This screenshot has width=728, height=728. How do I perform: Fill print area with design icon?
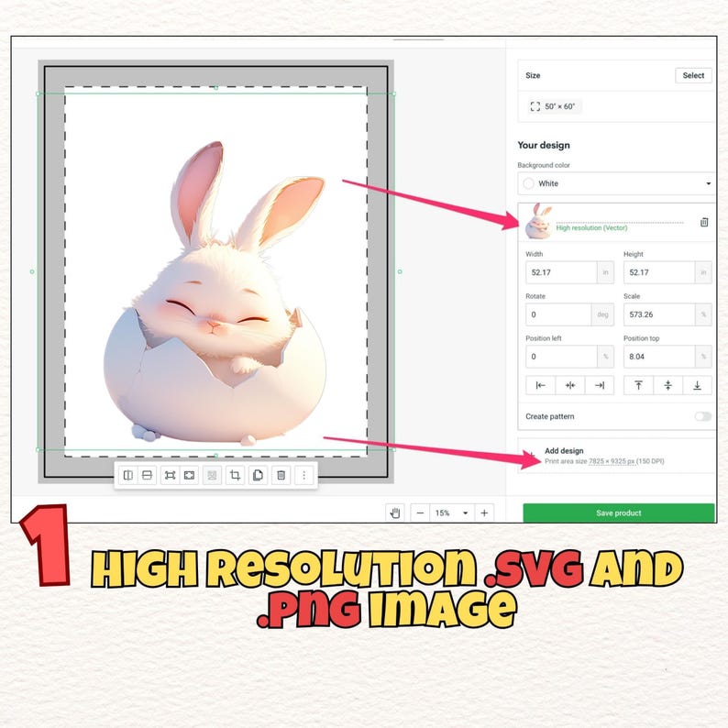click(x=190, y=475)
